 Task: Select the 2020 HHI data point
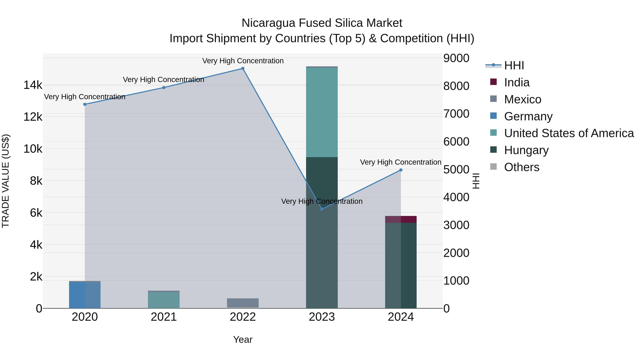click(85, 104)
